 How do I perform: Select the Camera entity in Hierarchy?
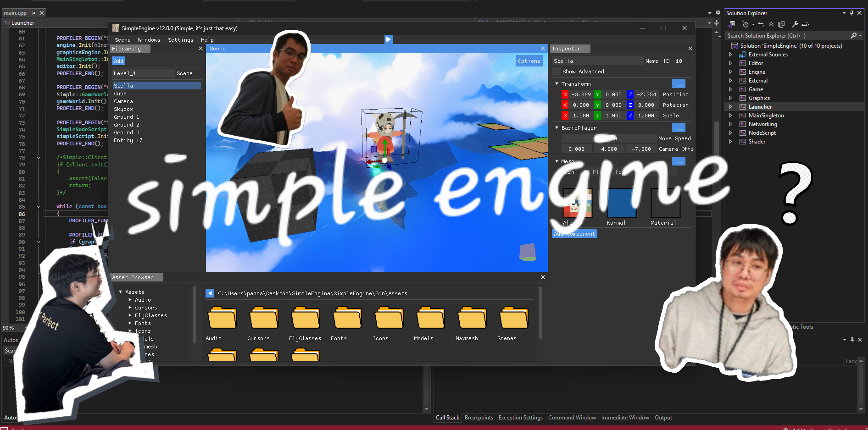[x=123, y=101]
